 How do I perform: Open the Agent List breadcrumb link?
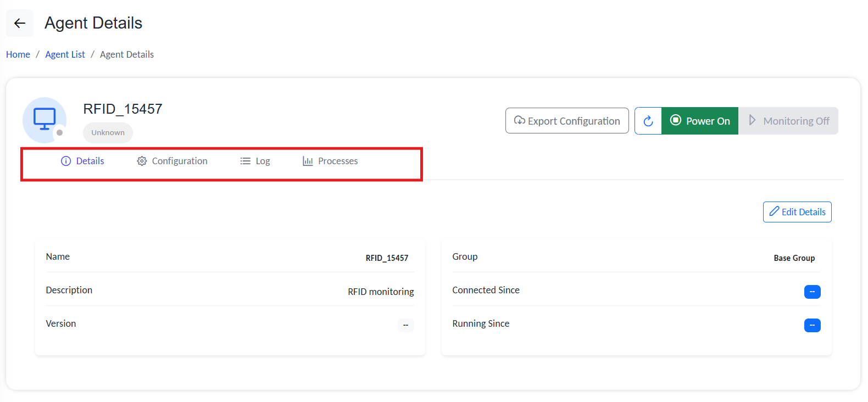click(65, 54)
